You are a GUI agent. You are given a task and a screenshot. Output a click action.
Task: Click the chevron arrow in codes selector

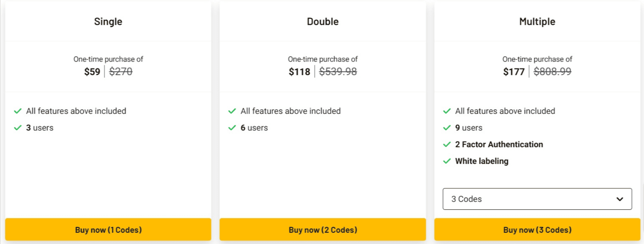point(619,199)
